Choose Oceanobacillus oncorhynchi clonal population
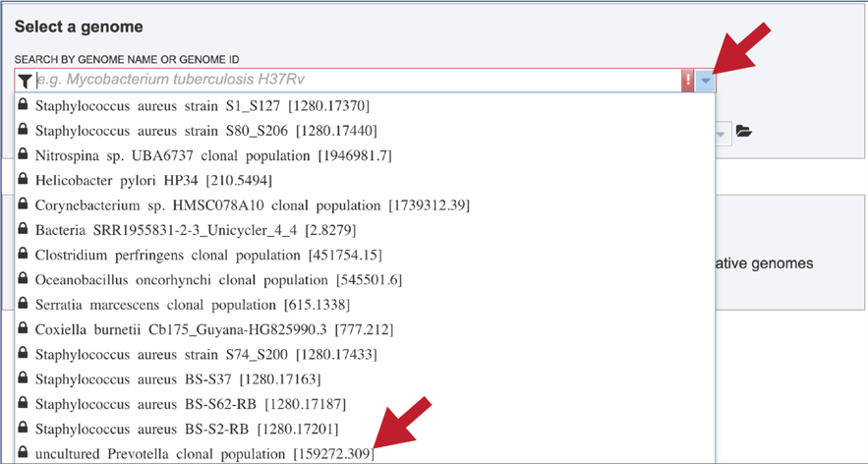868x464 pixels. point(217,280)
